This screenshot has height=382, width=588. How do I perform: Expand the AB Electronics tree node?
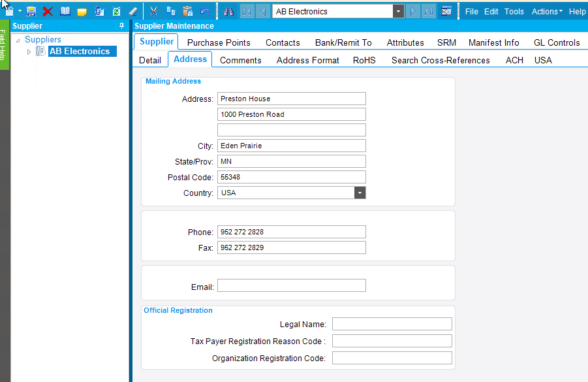click(29, 52)
